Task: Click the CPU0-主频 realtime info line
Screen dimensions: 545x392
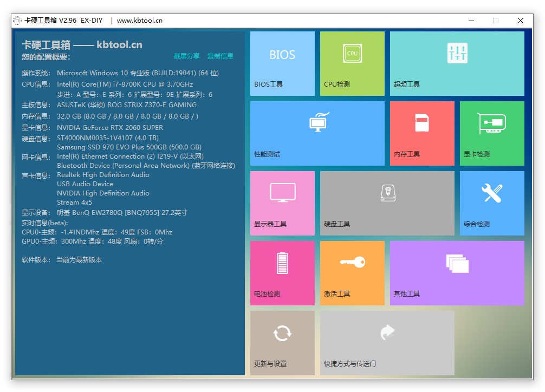Action: (97, 232)
